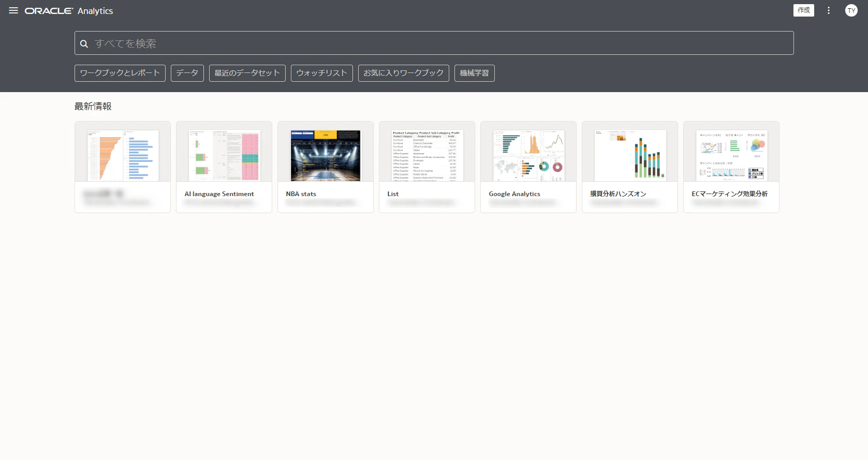Image resolution: width=868 pixels, height=460 pixels.
Task: Focus the すべてを検索 search field
Action: pos(434,43)
